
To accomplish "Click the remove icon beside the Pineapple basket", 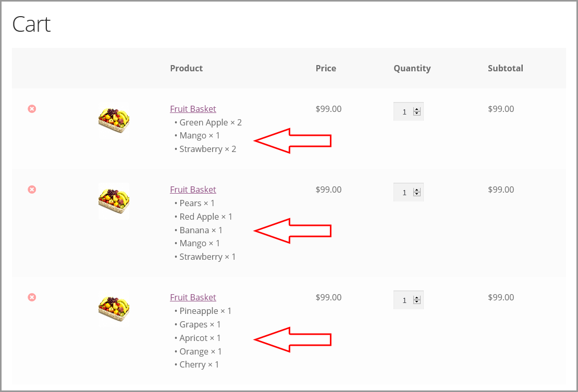I will [32, 297].
